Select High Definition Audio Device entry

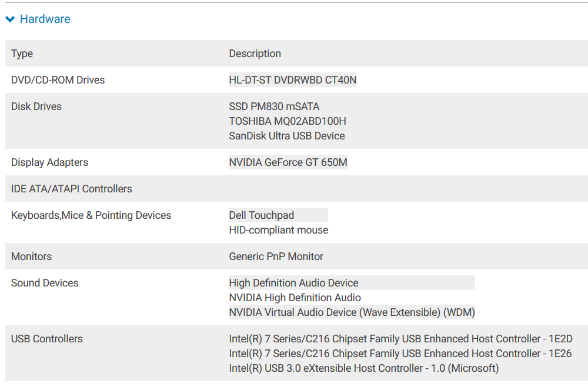[x=293, y=283]
